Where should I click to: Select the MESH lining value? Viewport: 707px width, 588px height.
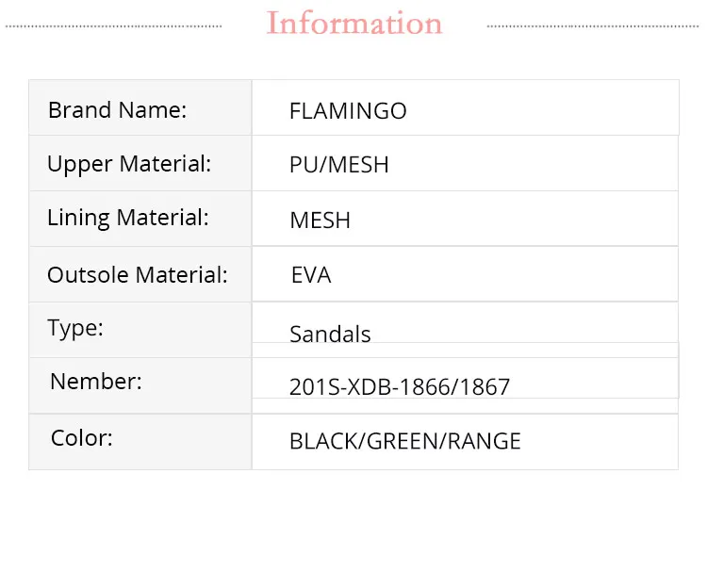321,220
